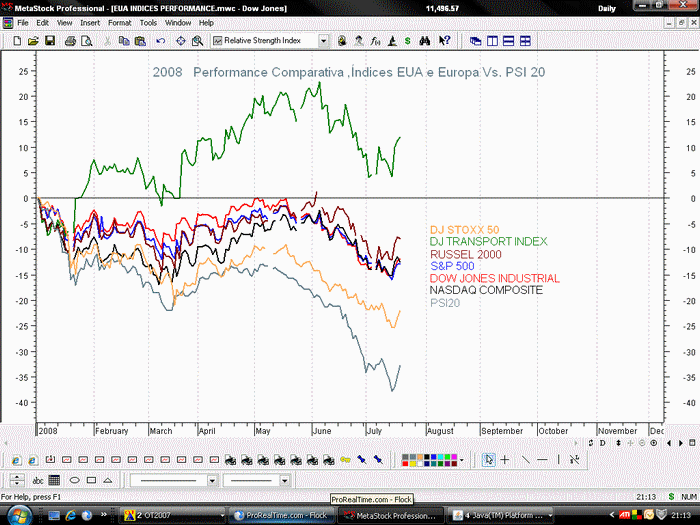Click the crosshair target icon
Viewport: 700px width, 525px height.
[x=180, y=41]
